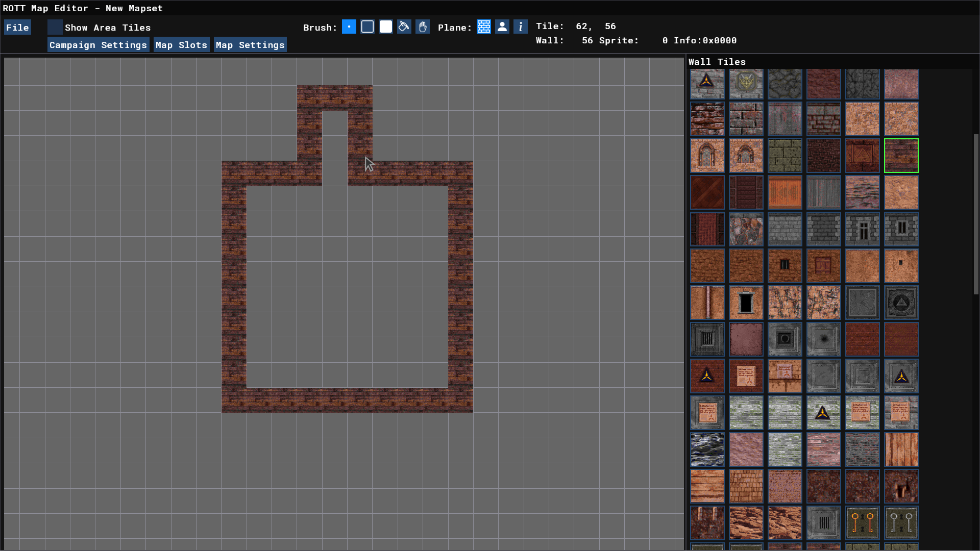
Task: Toggle the Show Area Tiles checkbox
Action: [55, 28]
